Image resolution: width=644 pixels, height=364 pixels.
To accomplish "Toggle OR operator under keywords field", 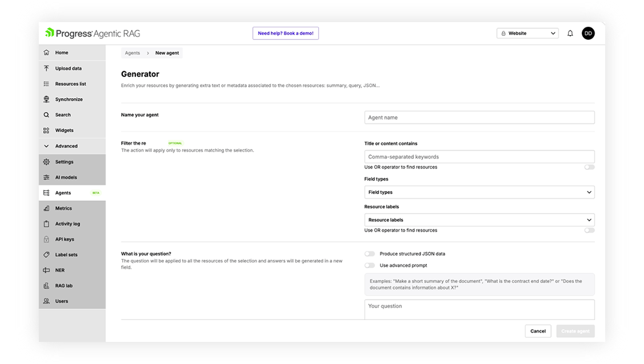I will (589, 167).
